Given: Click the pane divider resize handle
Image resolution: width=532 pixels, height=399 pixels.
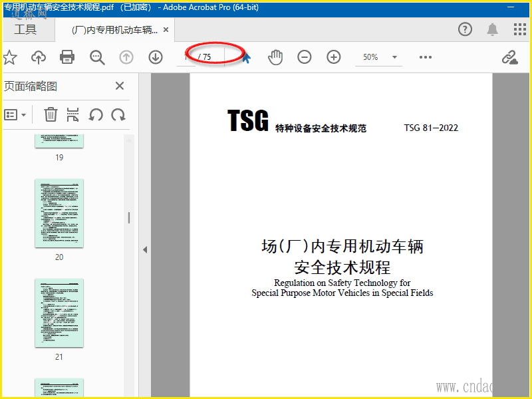Looking at the screenshot, I should coord(129,218).
